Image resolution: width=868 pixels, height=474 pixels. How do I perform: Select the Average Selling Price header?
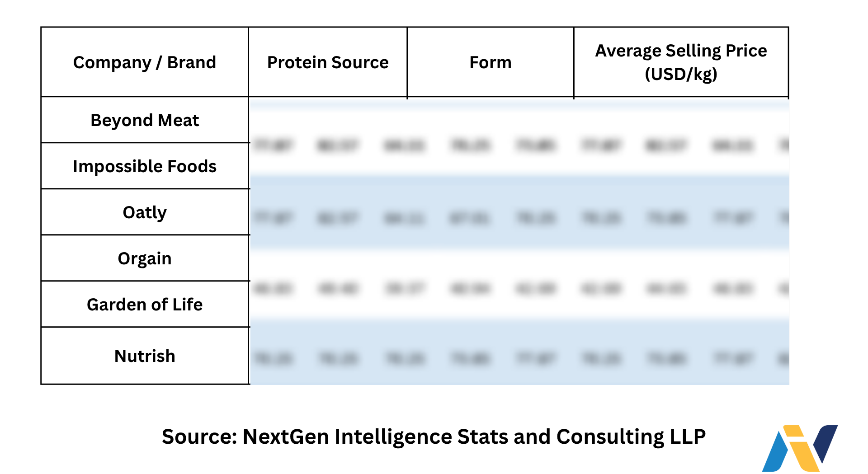(681, 62)
